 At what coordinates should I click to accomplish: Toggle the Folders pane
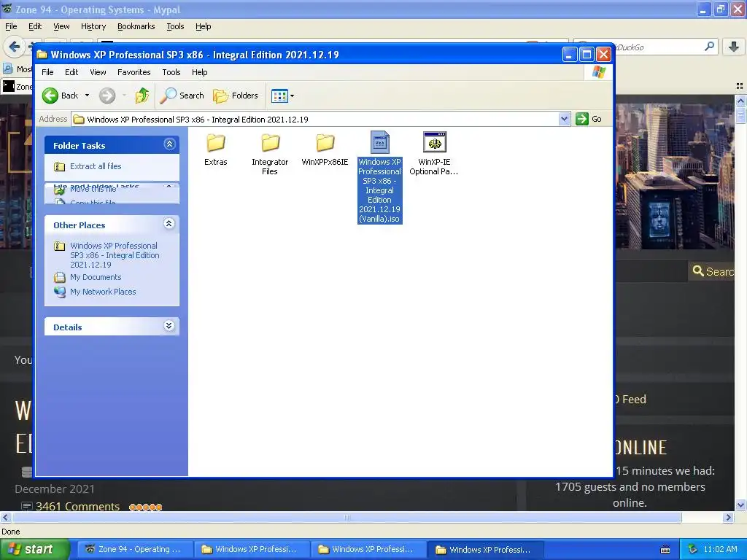pos(236,96)
